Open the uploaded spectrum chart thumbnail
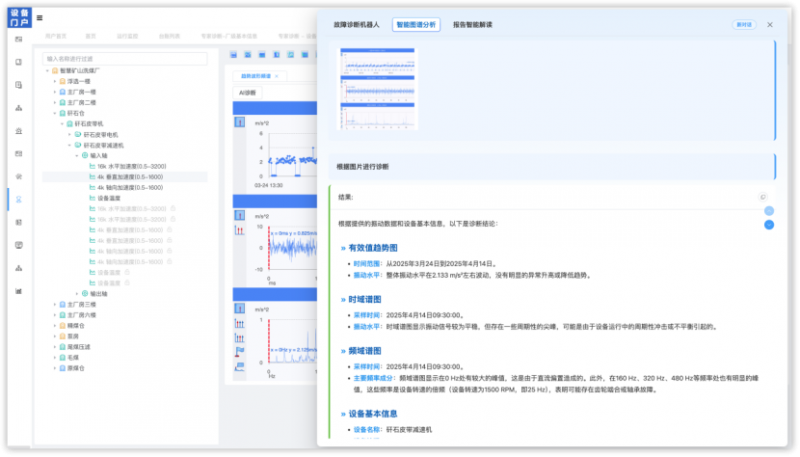Viewport: 800px width, 457px height. (378, 89)
